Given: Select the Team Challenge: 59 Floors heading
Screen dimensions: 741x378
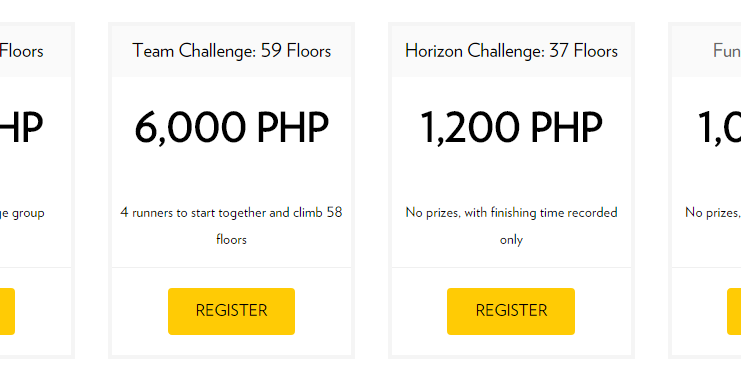Looking at the screenshot, I should 231,51.
